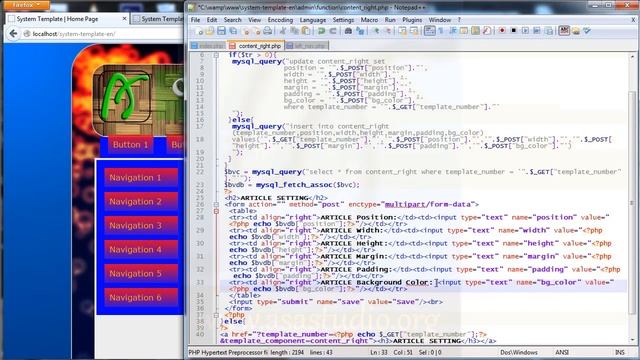Toggle Show All Characters paragraph icon
The width and height of the screenshot is (640, 360).
(x=441, y=31)
